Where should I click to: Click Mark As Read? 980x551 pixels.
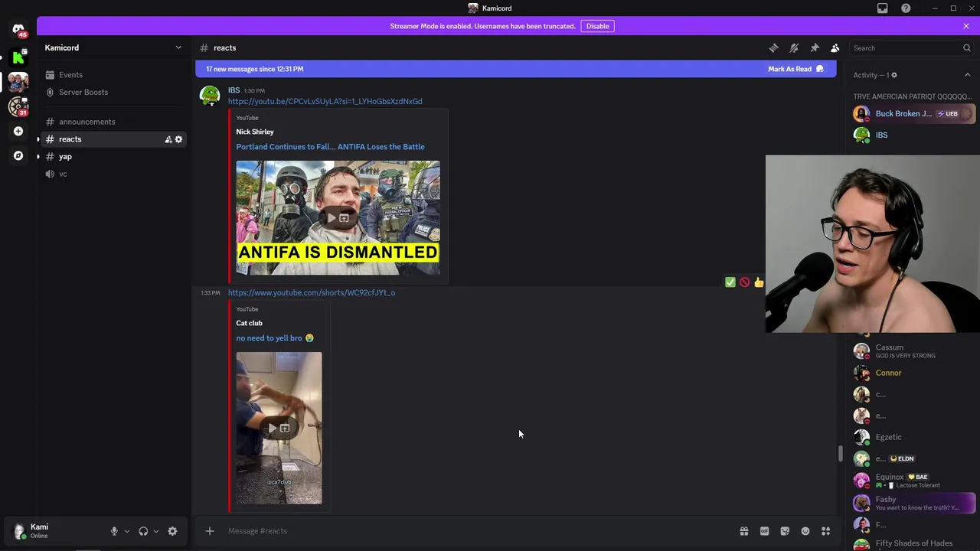[x=795, y=69]
